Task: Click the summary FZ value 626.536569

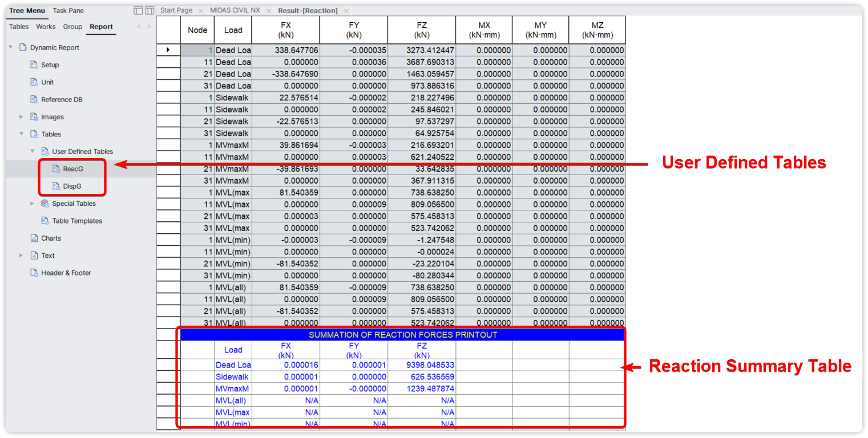Action: point(422,377)
